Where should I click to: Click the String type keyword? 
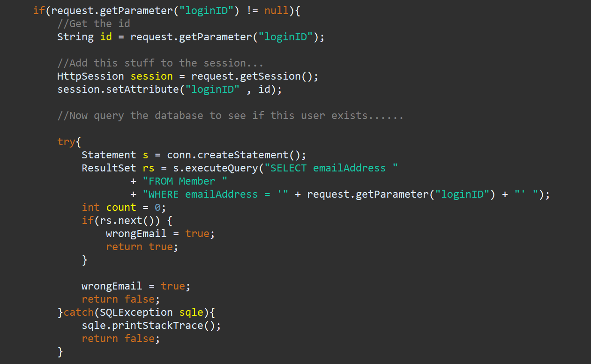75,37
